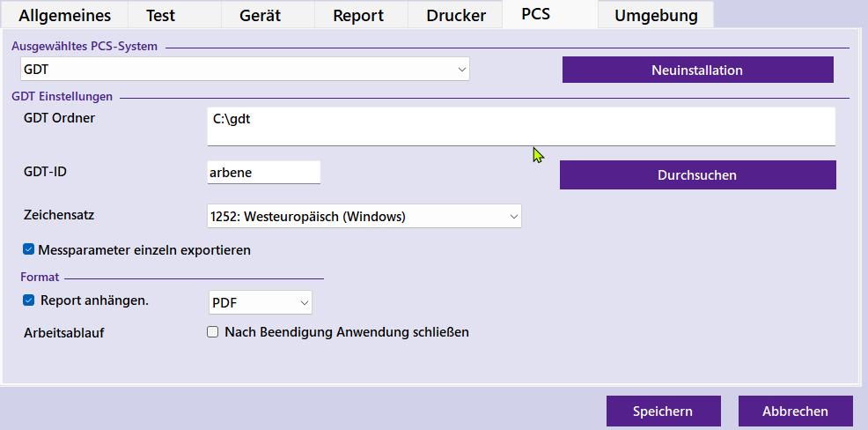Click the chevron arrow of Zeichensatz combo box
This screenshot has height=430, width=868.
(x=514, y=216)
